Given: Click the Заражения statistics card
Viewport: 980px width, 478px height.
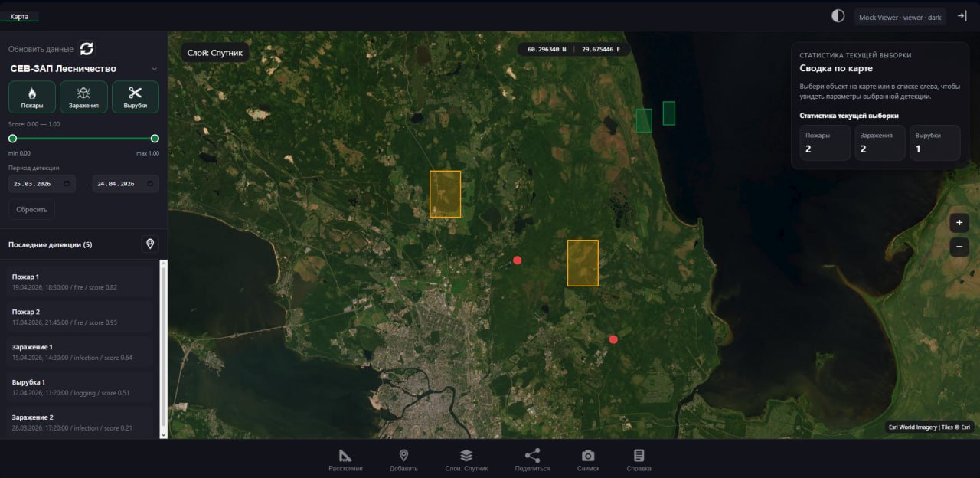Looking at the screenshot, I should (880, 142).
